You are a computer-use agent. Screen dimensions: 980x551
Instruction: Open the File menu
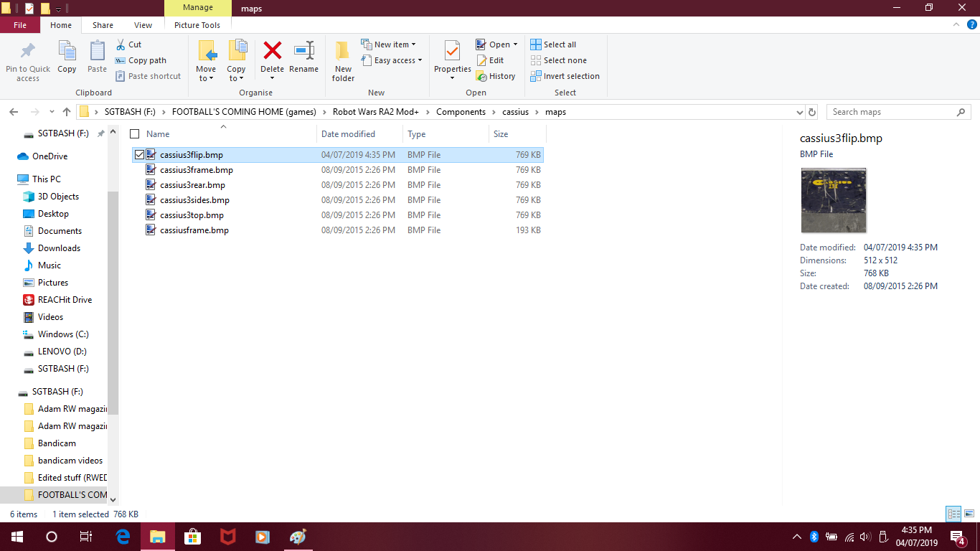[20, 25]
